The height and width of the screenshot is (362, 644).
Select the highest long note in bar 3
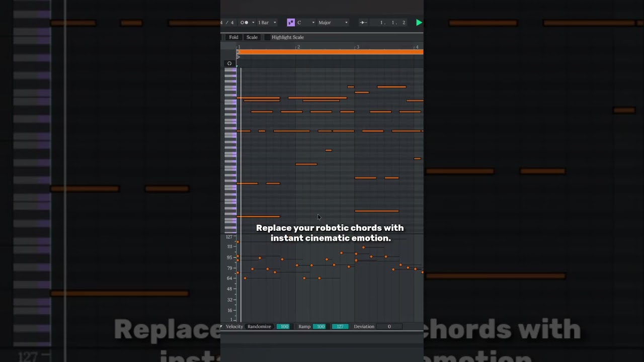tap(391, 87)
